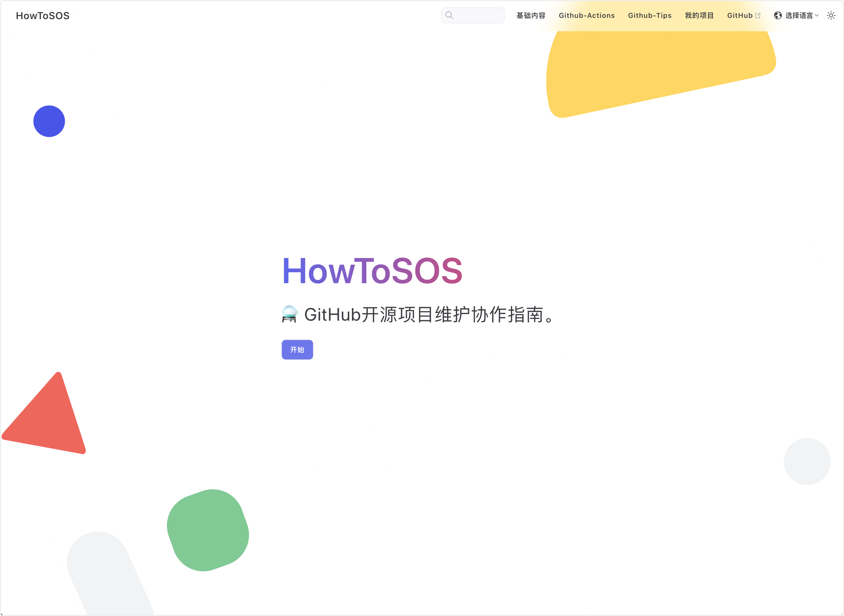Click the blue circle shape
The image size is (844, 616).
pyautogui.click(x=49, y=121)
